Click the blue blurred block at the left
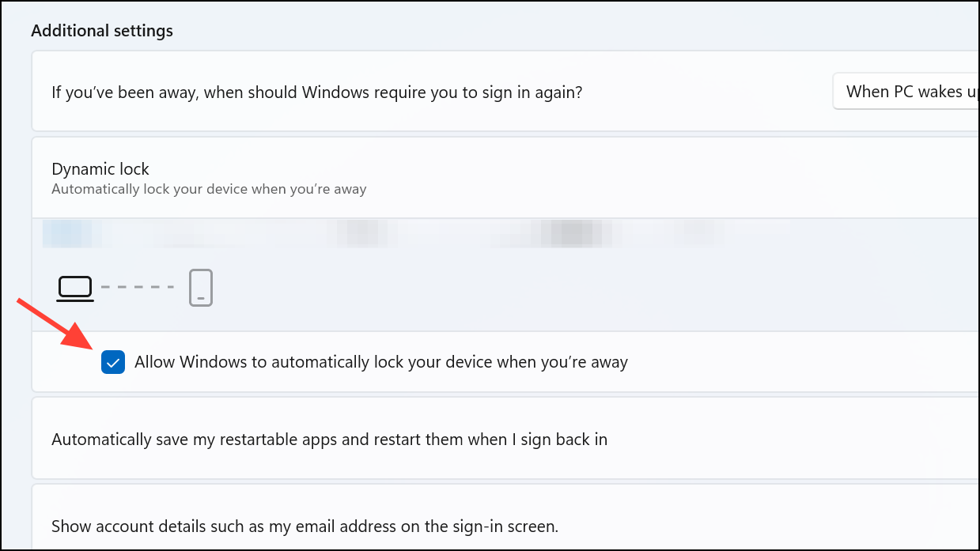The width and height of the screenshot is (980, 551). [72, 234]
